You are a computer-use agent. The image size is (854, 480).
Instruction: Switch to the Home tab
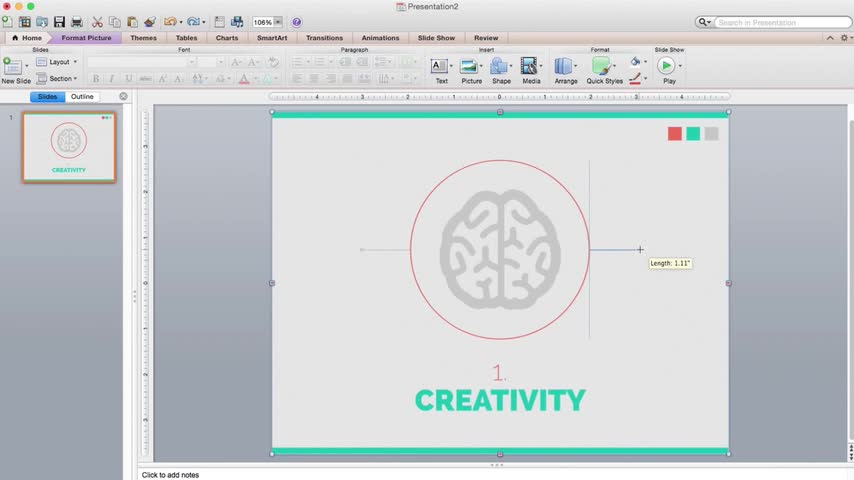coord(27,38)
